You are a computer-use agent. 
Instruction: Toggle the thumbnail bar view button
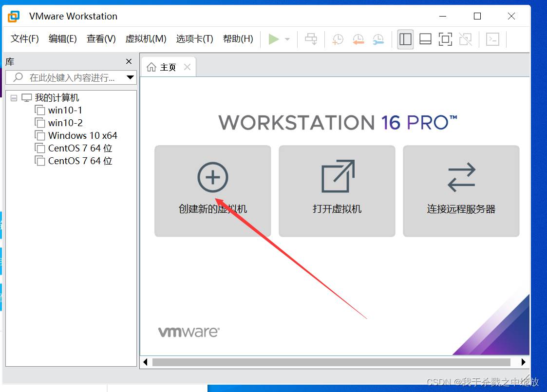click(x=425, y=39)
